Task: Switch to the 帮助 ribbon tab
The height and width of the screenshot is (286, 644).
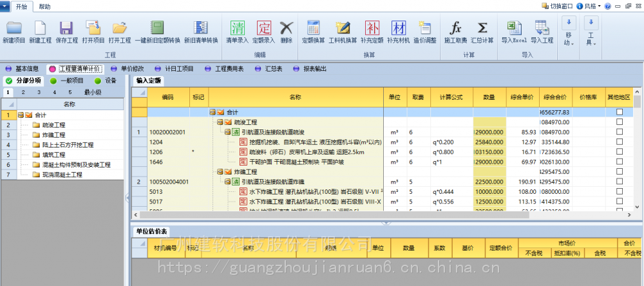Action: coord(44,6)
